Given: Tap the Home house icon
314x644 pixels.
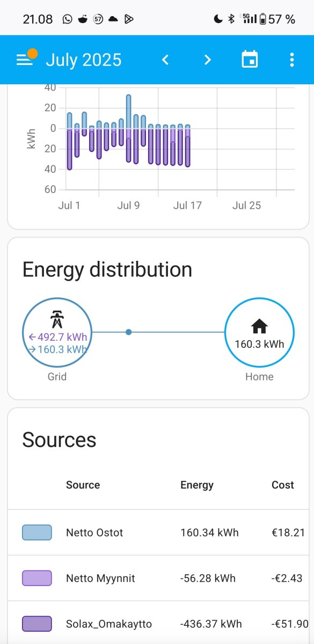Looking at the screenshot, I should coord(259,326).
